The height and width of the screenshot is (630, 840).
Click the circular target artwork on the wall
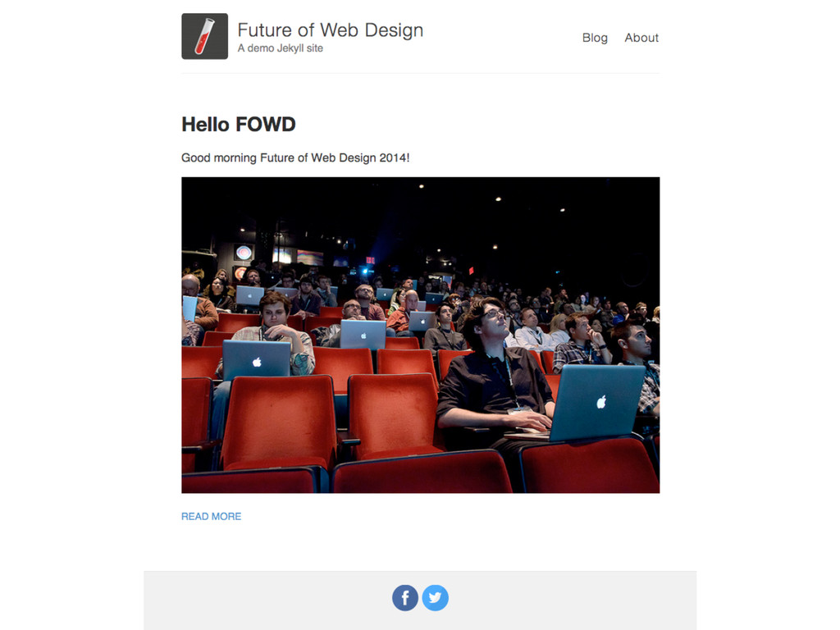tap(244, 252)
